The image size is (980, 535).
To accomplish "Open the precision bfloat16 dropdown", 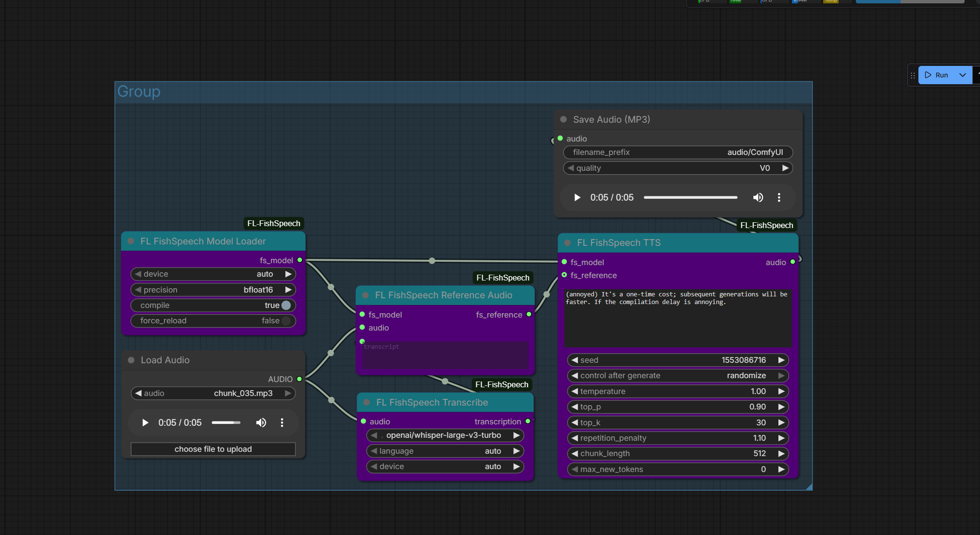I will click(213, 290).
